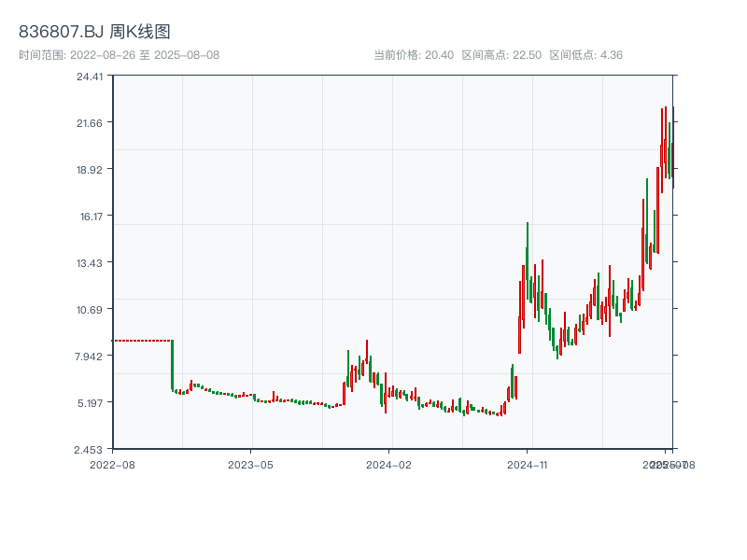Click the 2022-08 x-axis label

[113, 464]
